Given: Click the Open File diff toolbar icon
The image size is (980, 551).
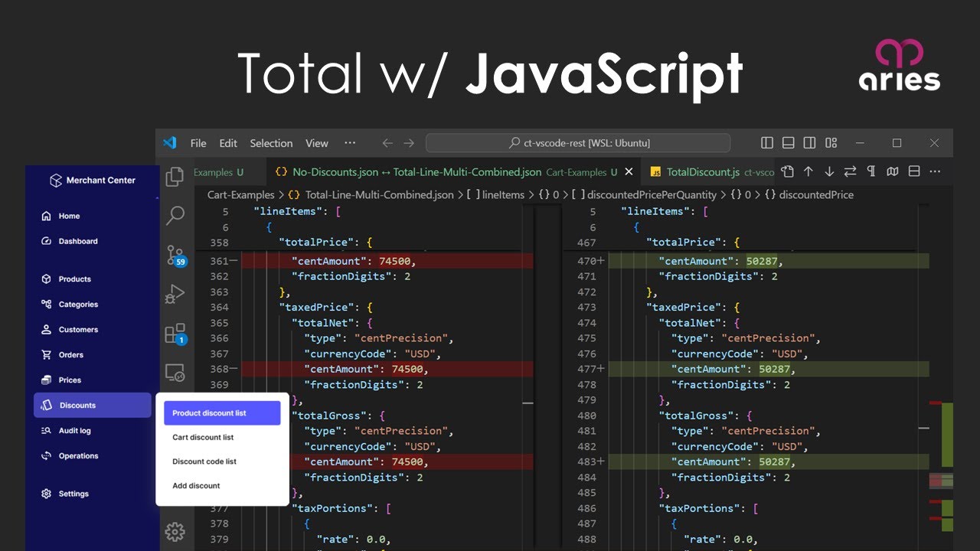Looking at the screenshot, I should point(787,171).
